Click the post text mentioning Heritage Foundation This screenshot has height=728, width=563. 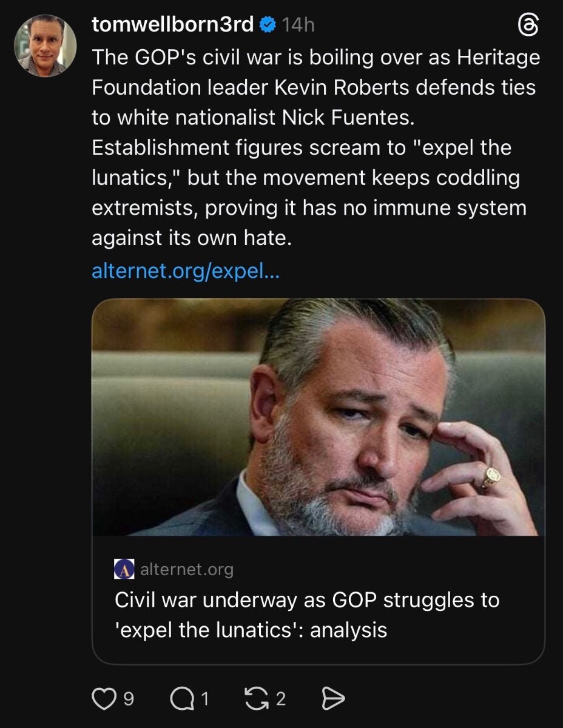[315, 73]
